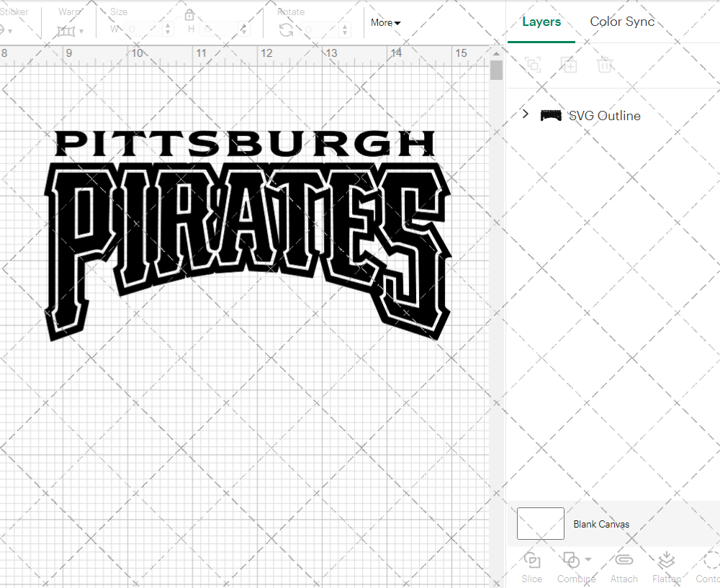Switch to the Layers tab
720x588 pixels.
pos(541,22)
